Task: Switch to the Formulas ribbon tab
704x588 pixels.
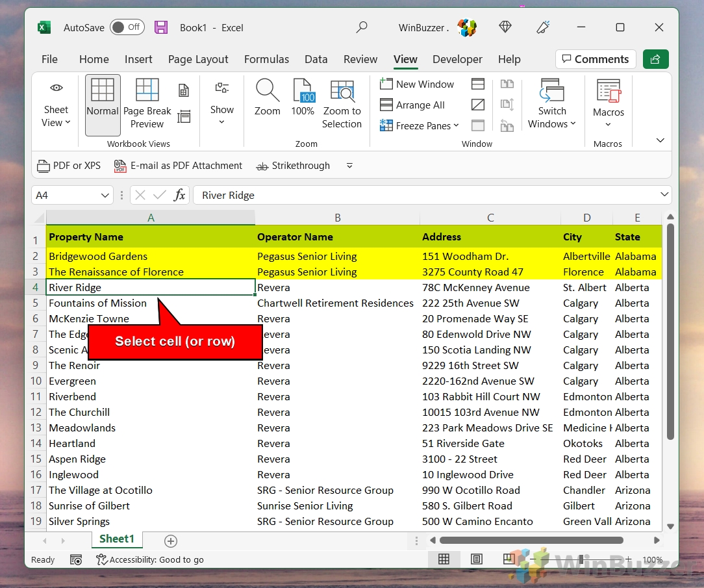Action: click(266, 59)
